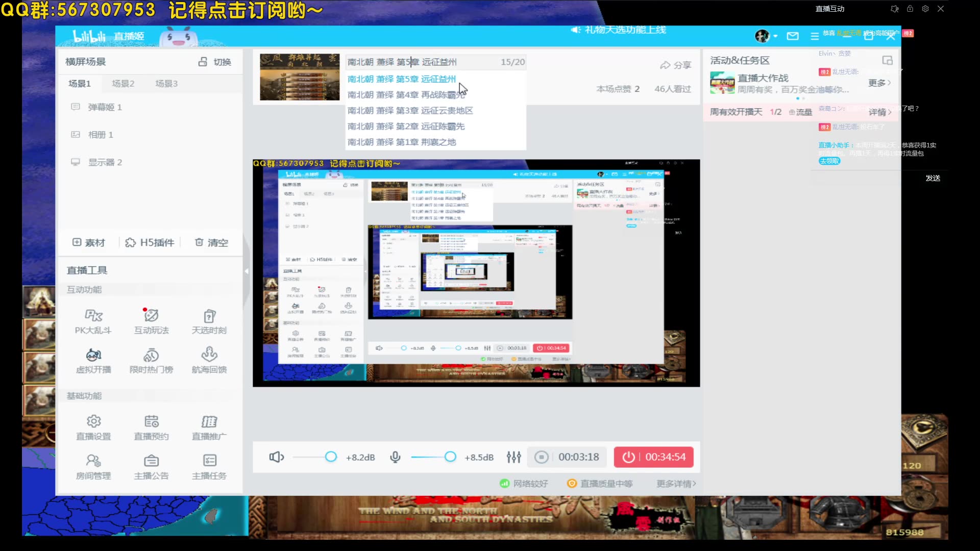Open 主播公告 announcement tool
Image resolution: width=980 pixels, height=551 pixels.
[x=151, y=467]
